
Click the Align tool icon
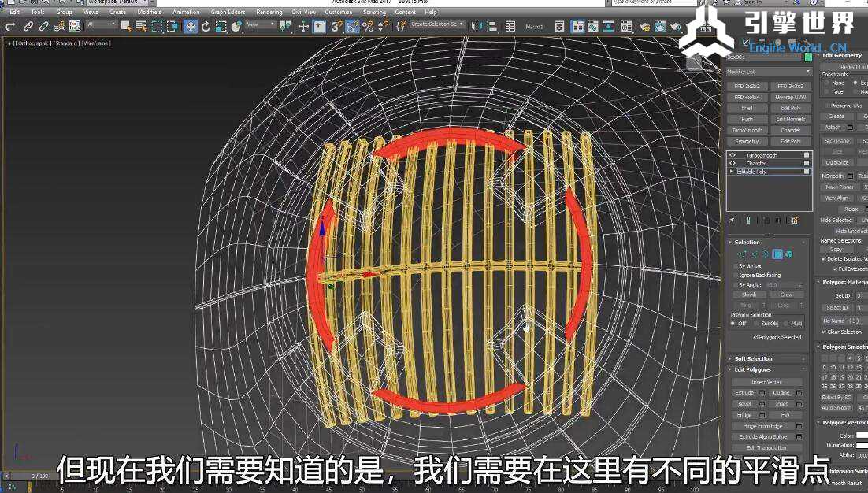tap(491, 26)
